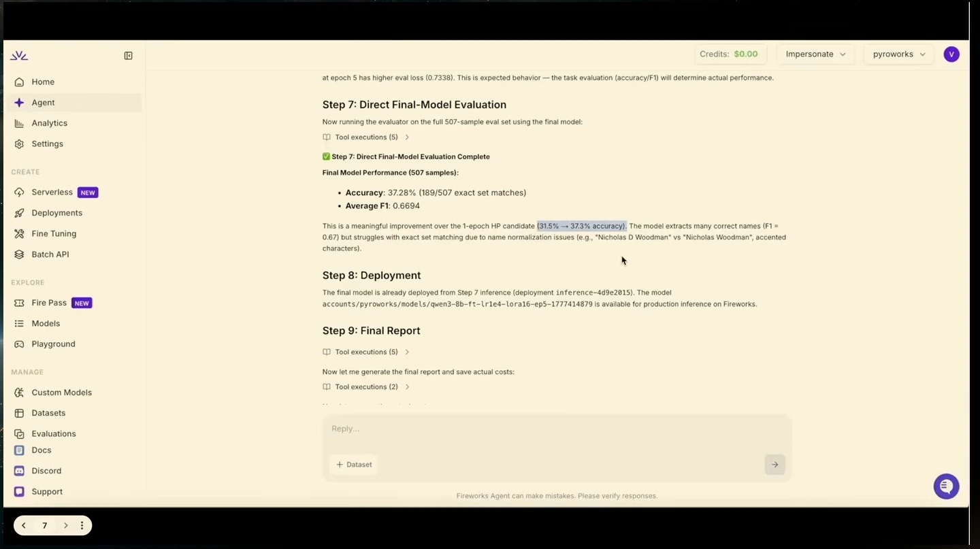980x549 pixels.
Task: Click the Evaluations icon
Action: click(19, 434)
